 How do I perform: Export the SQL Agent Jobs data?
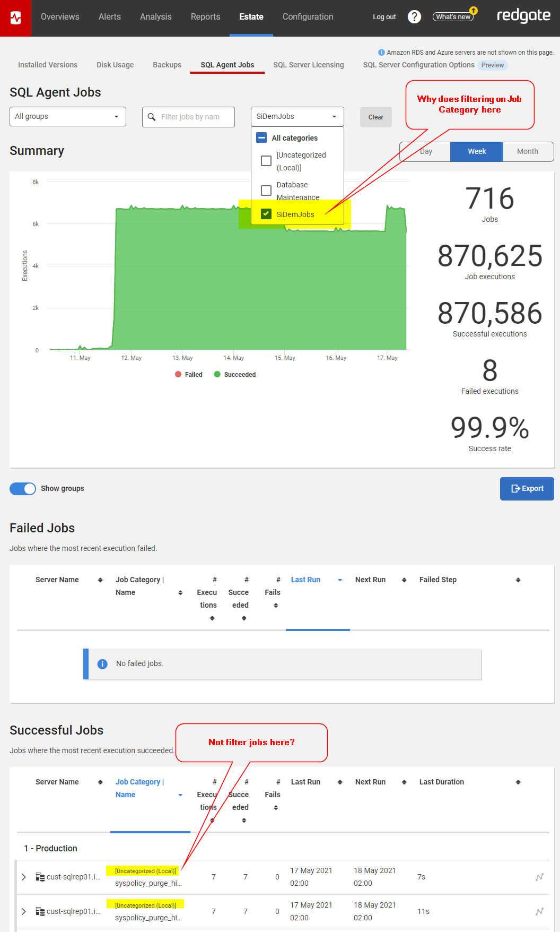point(527,489)
